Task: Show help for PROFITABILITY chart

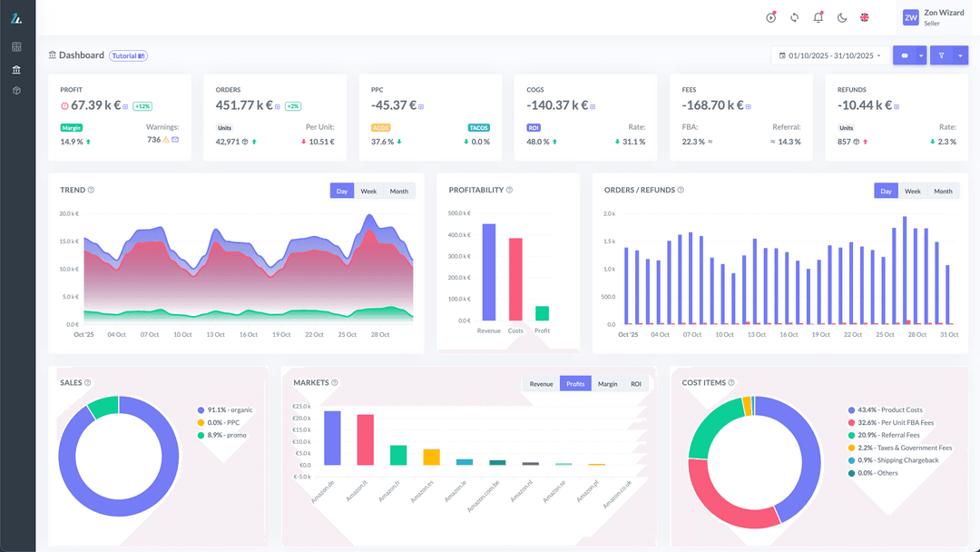Action: pyautogui.click(x=509, y=190)
